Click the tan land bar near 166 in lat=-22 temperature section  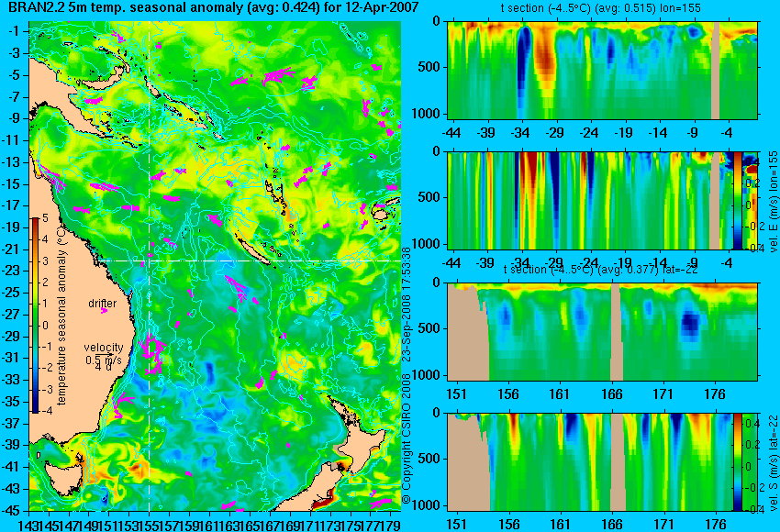617,332
